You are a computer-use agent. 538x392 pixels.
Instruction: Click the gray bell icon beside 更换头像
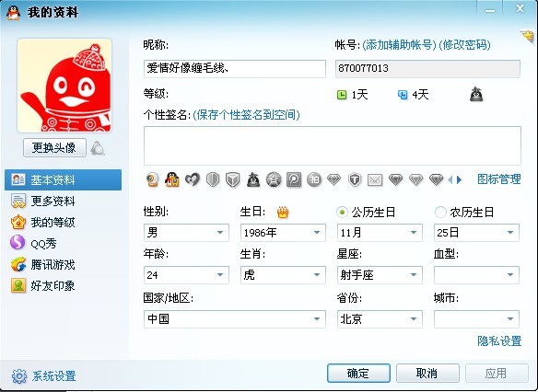[x=98, y=148]
